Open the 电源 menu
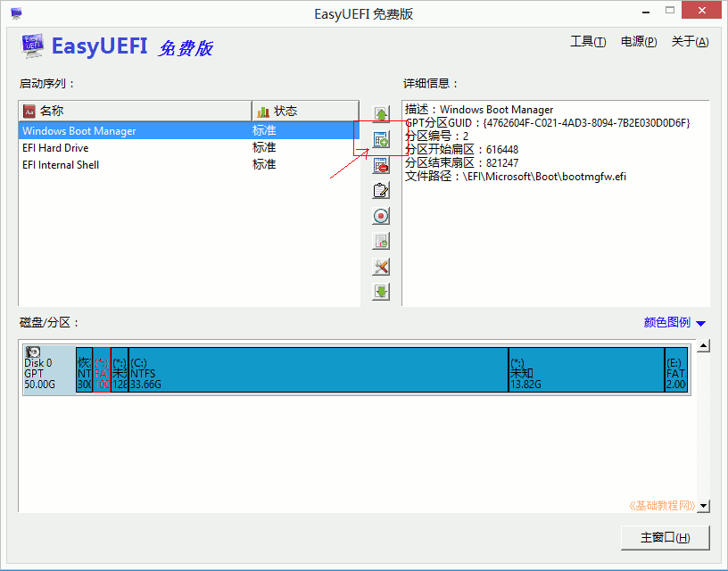728x571 pixels. [x=638, y=41]
